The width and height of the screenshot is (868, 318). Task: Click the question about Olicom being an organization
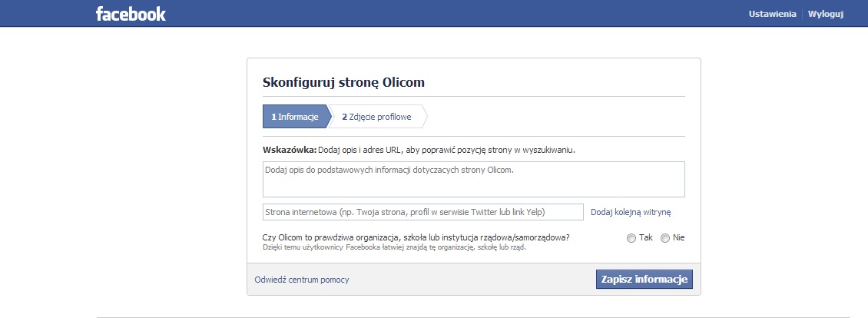pyautogui.click(x=416, y=237)
